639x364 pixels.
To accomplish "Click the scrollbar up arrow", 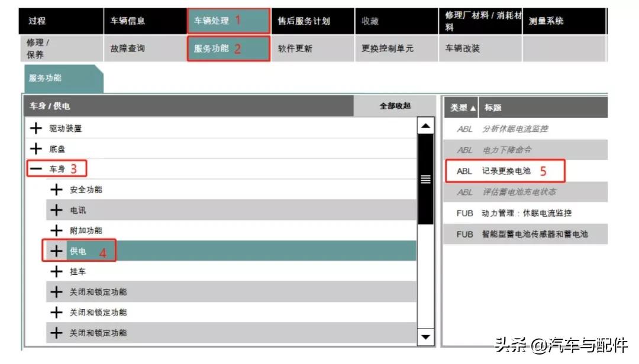I will [425, 125].
